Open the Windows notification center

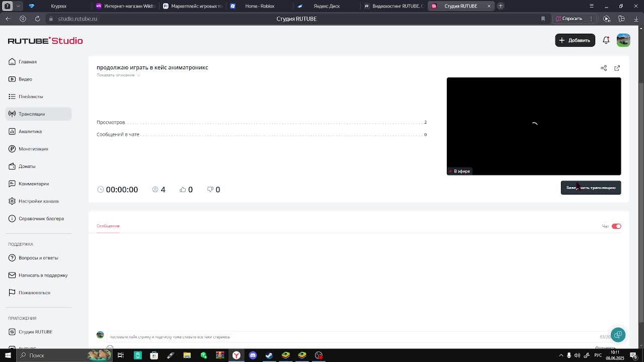pos(633,355)
